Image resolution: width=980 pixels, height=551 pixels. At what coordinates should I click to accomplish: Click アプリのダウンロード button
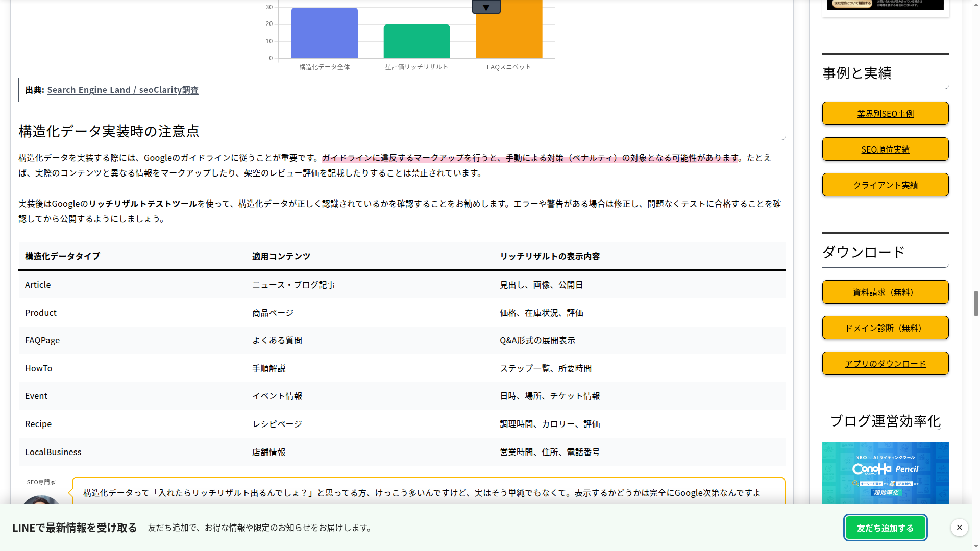tap(885, 363)
